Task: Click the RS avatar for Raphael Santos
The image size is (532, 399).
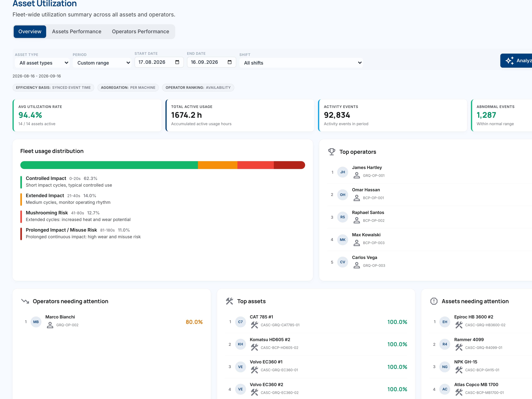Action: (343, 217)
